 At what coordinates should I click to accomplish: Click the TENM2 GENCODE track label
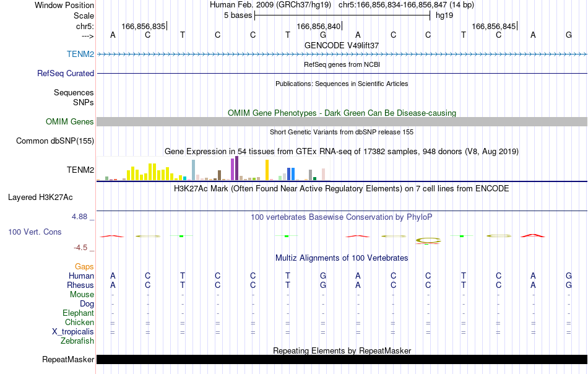coord(80,54)
